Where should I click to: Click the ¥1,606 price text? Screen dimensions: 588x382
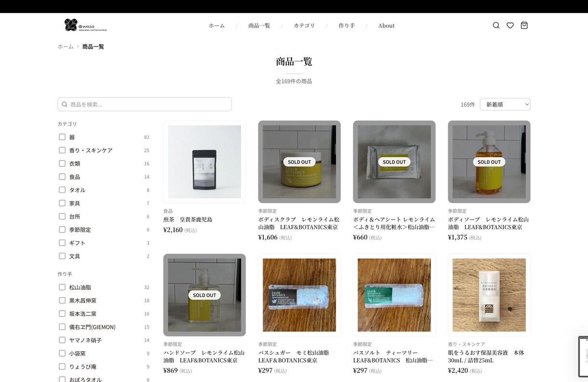pos(268,237)
